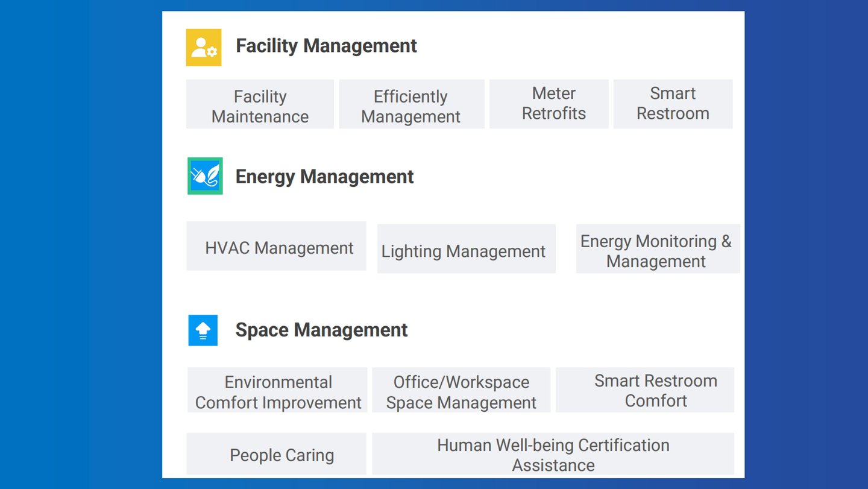
Task: Open the Efficiently Management tile
Action: 412,104
